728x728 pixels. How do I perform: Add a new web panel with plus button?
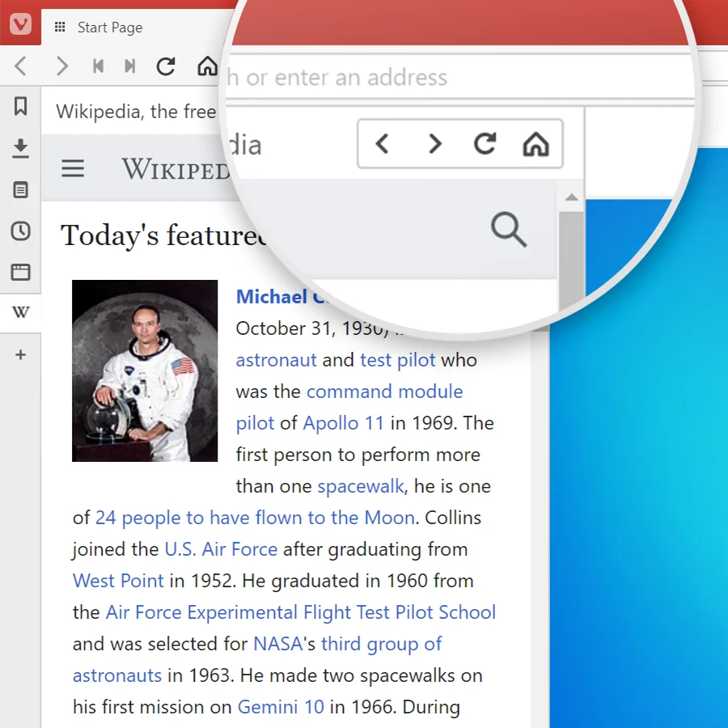(21, 354)
